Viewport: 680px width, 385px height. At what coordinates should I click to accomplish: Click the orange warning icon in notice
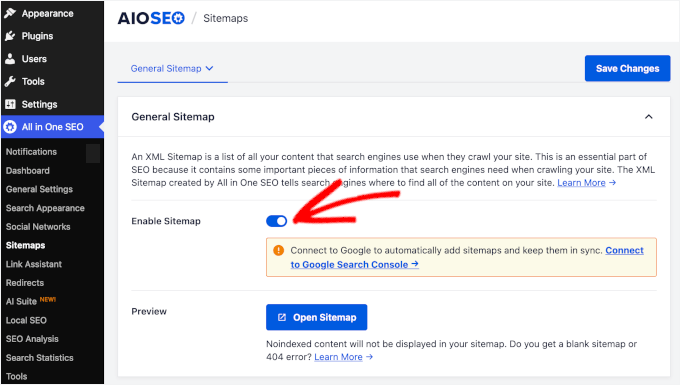pos(278,250)
